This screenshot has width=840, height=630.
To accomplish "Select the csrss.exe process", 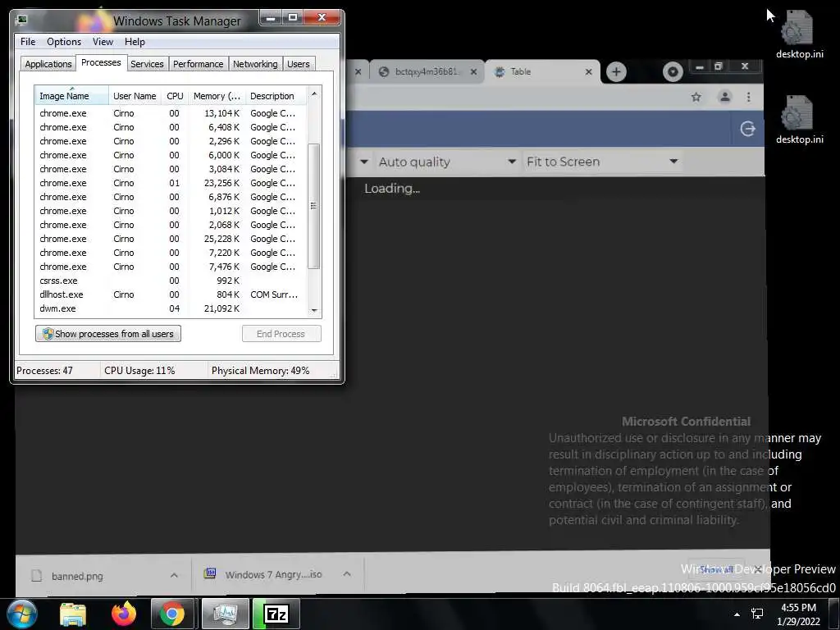I will (171, 281).
